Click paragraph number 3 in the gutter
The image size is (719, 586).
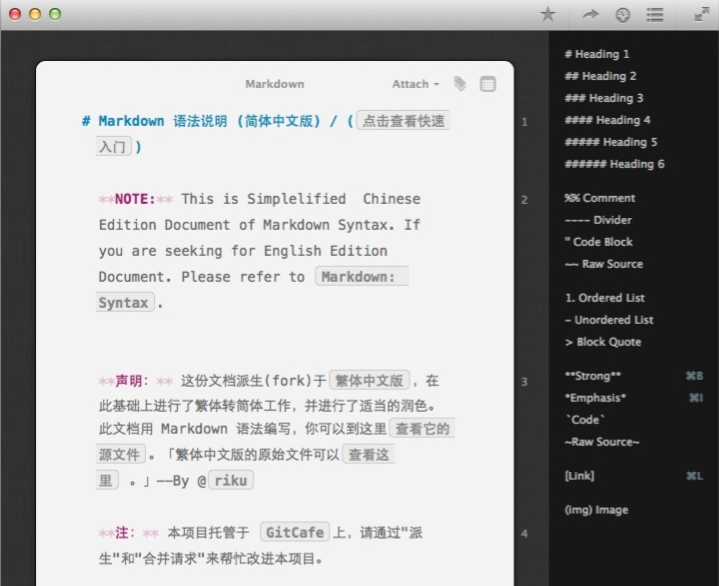525,382
